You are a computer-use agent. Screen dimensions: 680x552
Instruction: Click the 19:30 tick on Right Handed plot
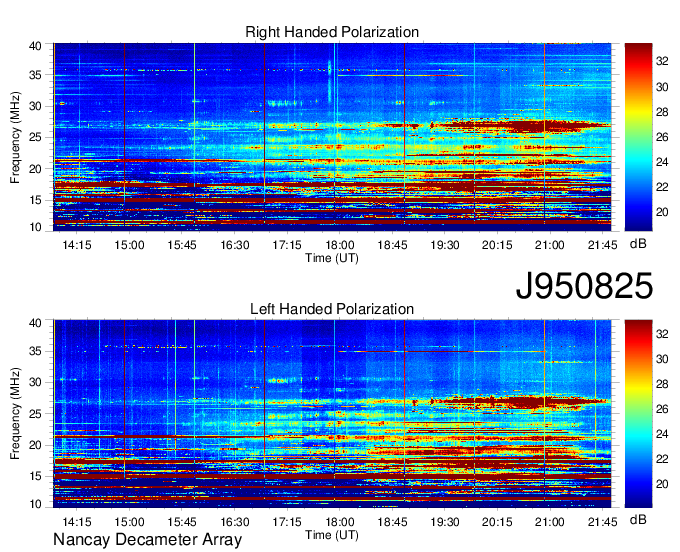[445, 245]
